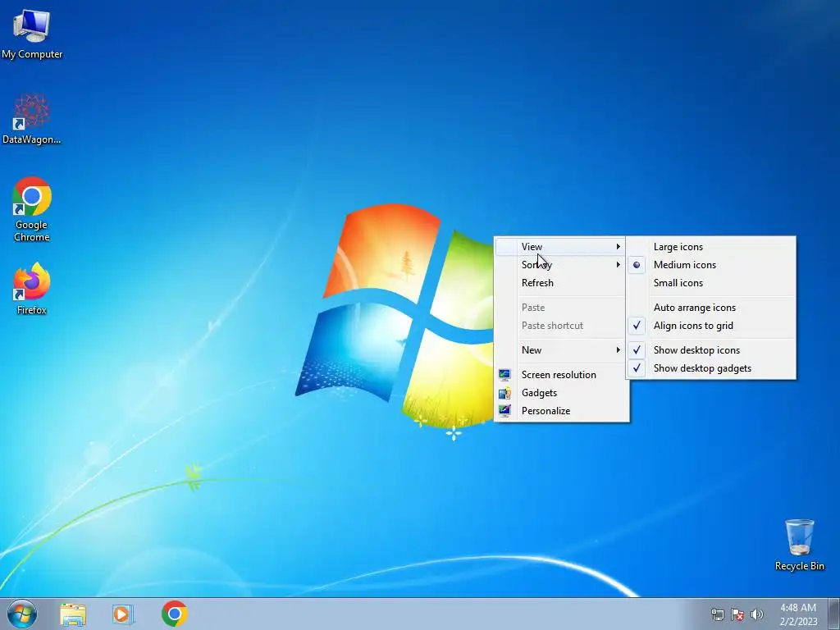The image size is (840, 630).
Task: Open Windows Media Player from taskbar
Action: point(123,614)
